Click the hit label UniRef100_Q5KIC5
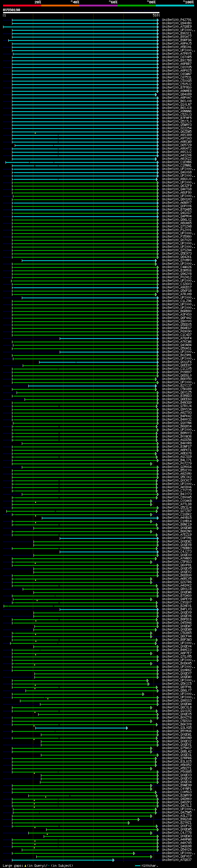The height and width of the screenshot is (868, 197). pyautogui.click(x=177, y=684)
